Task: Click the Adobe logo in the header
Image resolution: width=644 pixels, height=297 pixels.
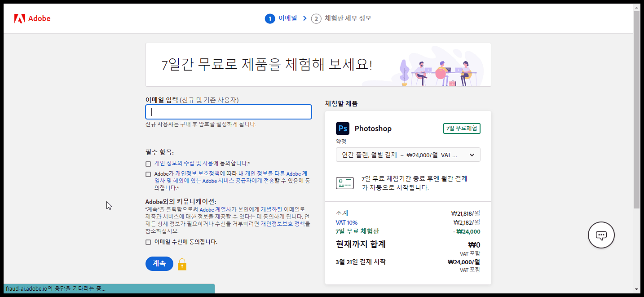Action: (x=32, y=18)
